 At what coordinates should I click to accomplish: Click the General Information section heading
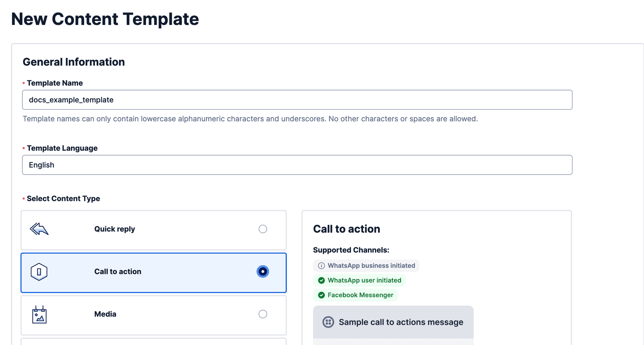[74, 62]
